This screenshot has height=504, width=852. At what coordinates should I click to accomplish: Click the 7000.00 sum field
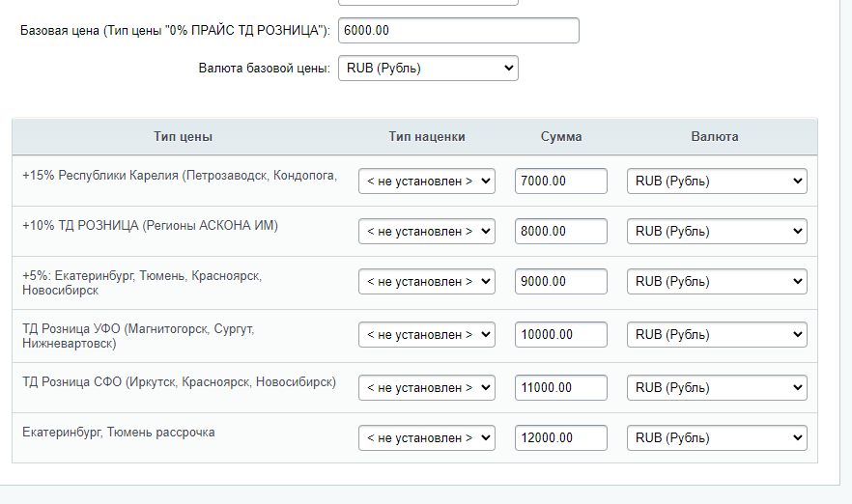click(x=560, y=181)
